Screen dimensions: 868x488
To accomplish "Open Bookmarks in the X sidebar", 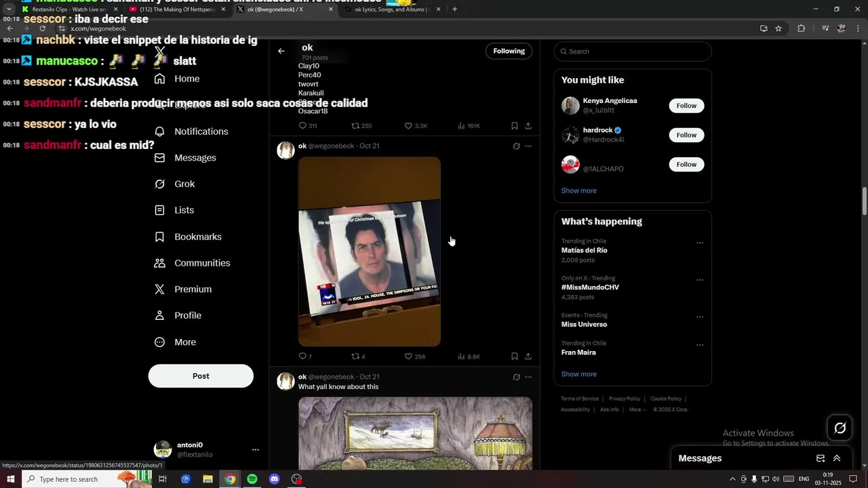I will [x=188, y=237].
